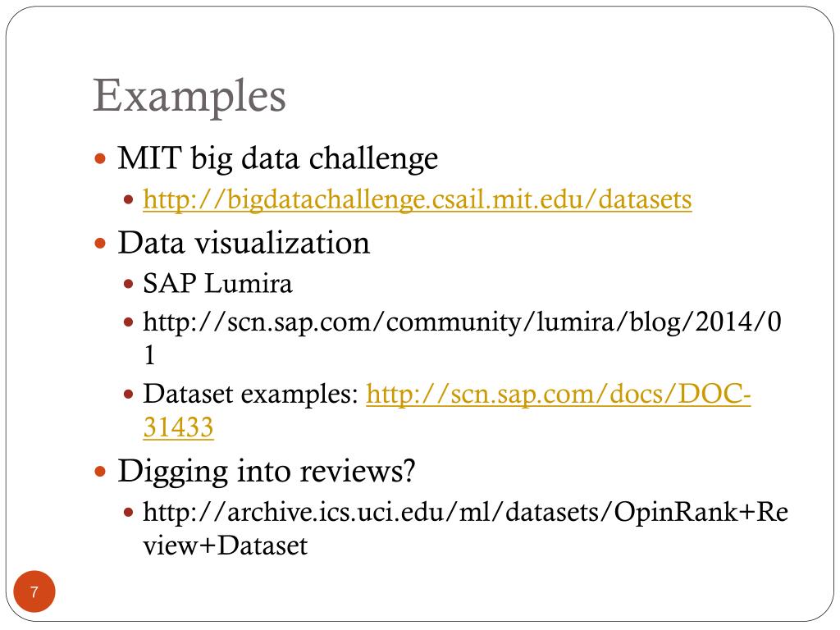Click the Examples slide title
The width and height of the screenshot is (840, 630).
[189, 96]
